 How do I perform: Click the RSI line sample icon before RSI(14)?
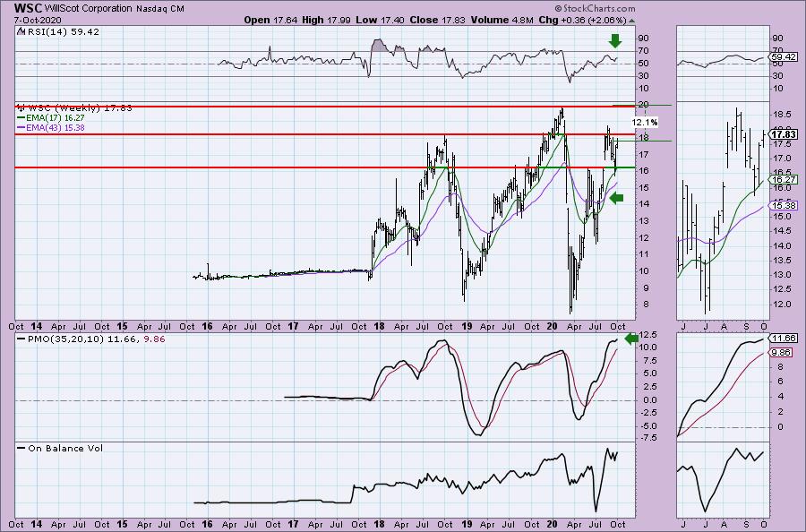(21, 31)
